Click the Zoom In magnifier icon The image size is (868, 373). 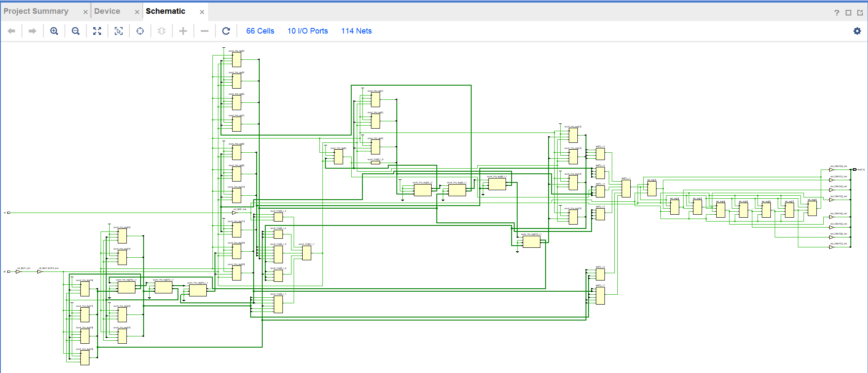click(54, 31)
